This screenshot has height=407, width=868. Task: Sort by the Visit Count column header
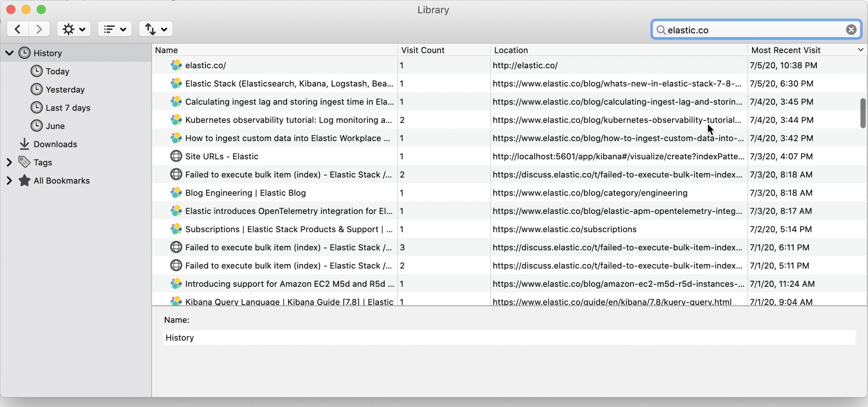pos(444,50)
